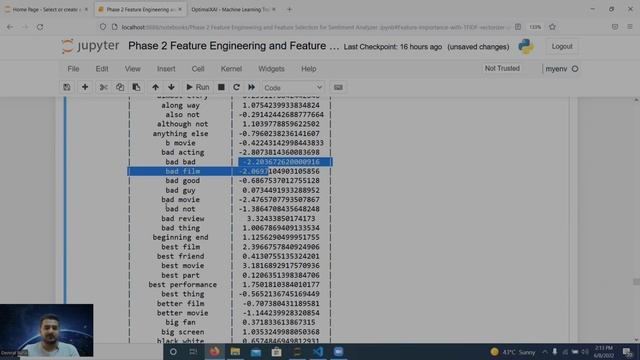Click the Jupyter logo

91,46
